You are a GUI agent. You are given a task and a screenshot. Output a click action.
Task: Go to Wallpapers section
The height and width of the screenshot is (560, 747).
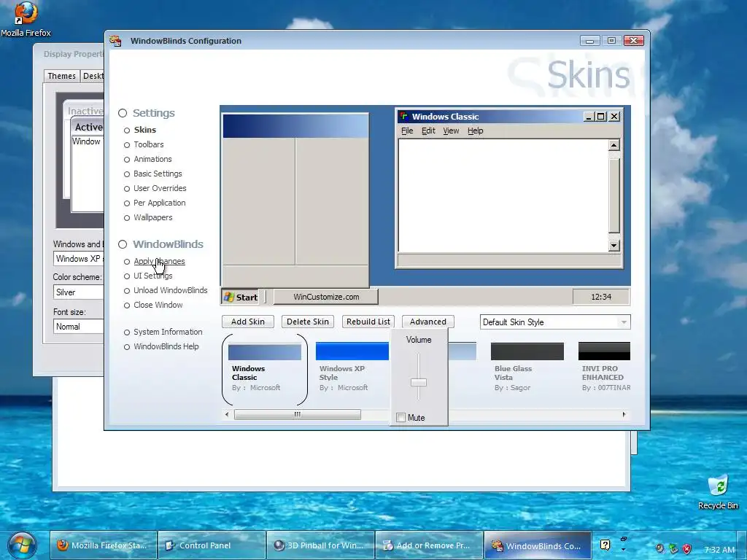click(153, 217)
